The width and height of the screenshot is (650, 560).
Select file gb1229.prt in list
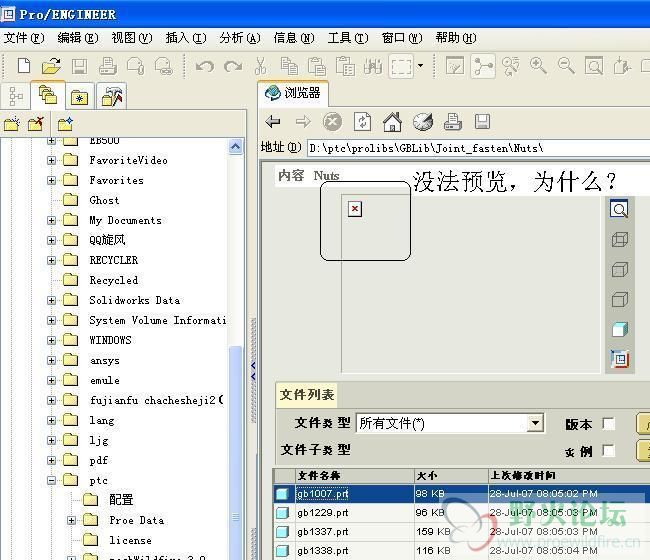click(x=323, y=513)
